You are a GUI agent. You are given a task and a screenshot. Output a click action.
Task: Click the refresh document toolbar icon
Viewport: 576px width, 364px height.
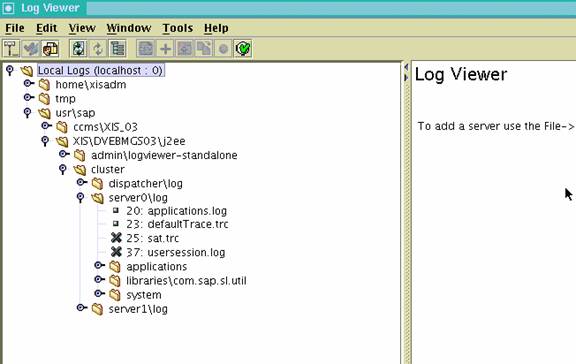pos(78,48)
